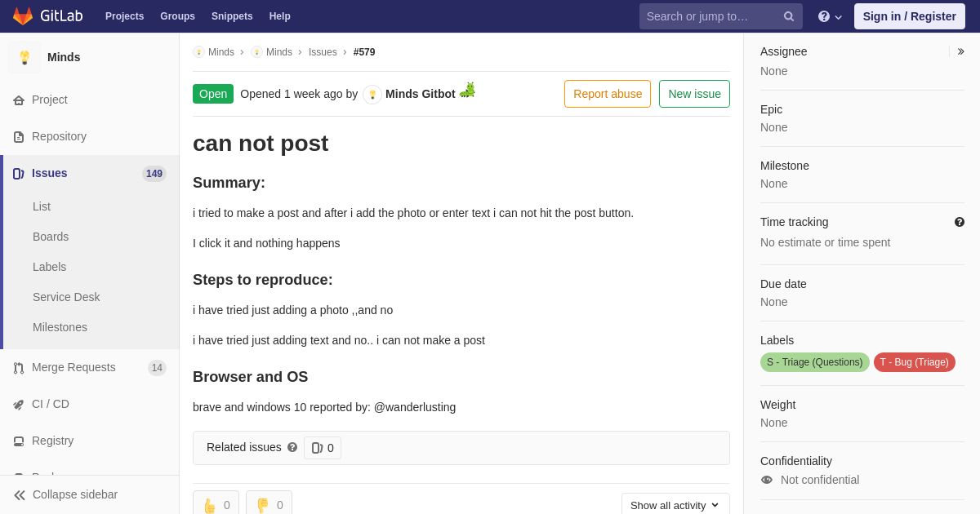This screenshot has height=514, width=980.
Task: Click the Minds Gitbot author avatar
Action: 372,95
